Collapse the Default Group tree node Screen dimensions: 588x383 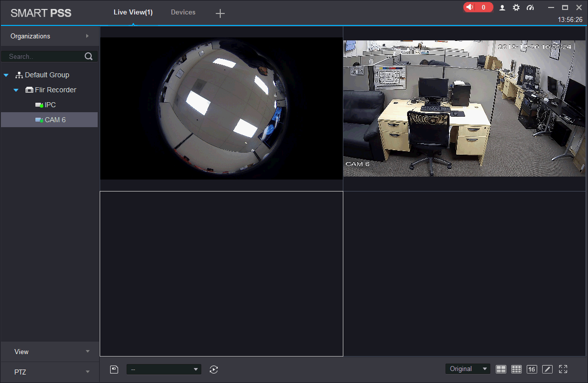[6, 75]
